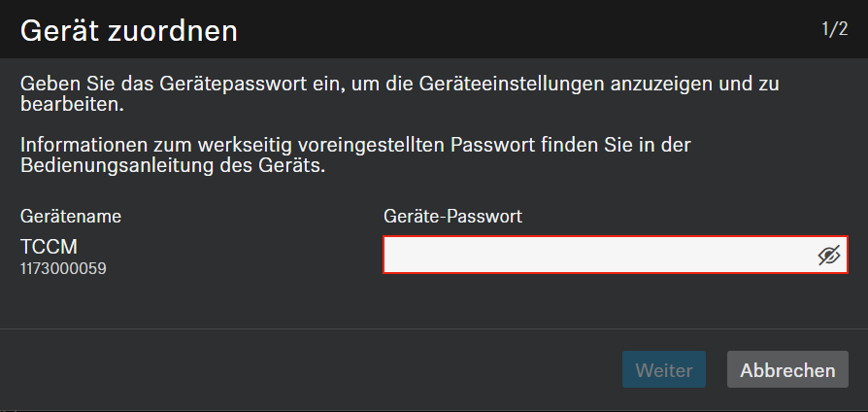Click the word 'Bedienungsanleitung' in the hint

click(106, 166)
